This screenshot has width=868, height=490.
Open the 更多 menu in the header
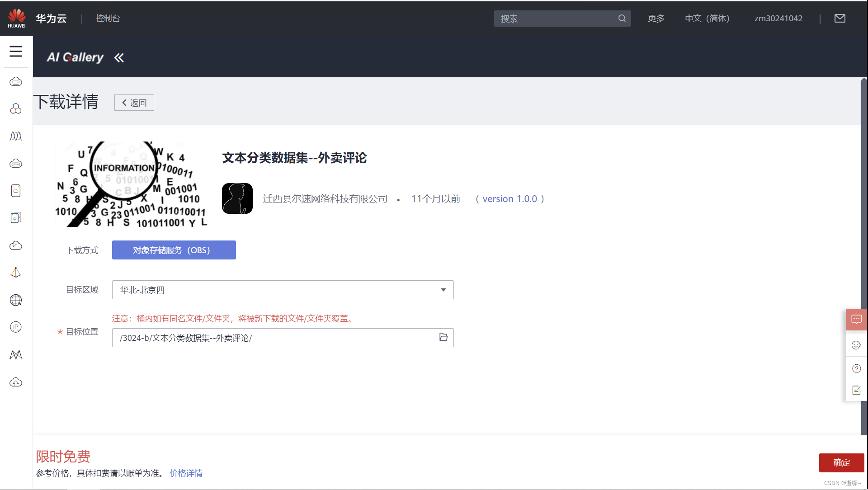(x=656, y=19)
